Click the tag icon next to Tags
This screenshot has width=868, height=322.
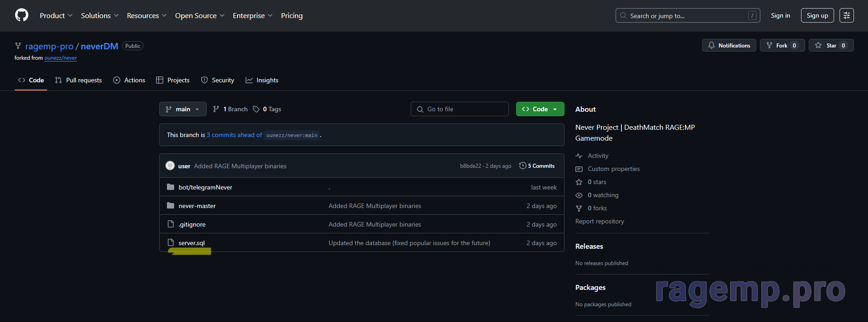point(256,109)
